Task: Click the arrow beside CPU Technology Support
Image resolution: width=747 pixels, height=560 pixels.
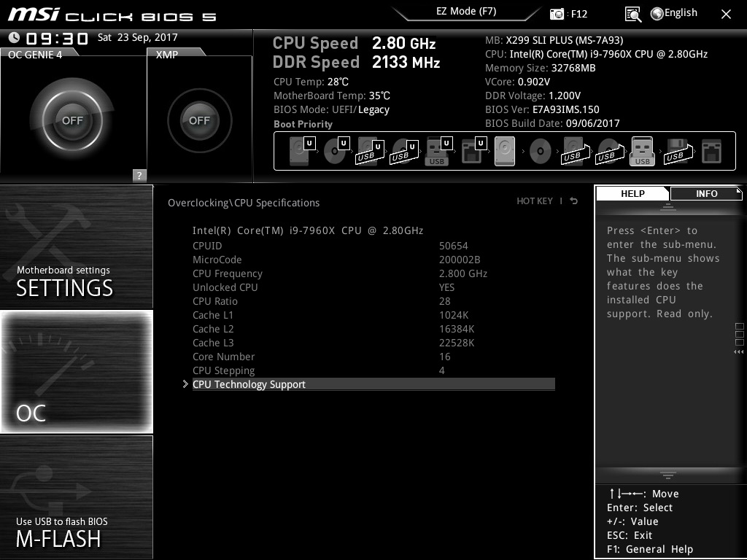Action: [x=185, y=384]
